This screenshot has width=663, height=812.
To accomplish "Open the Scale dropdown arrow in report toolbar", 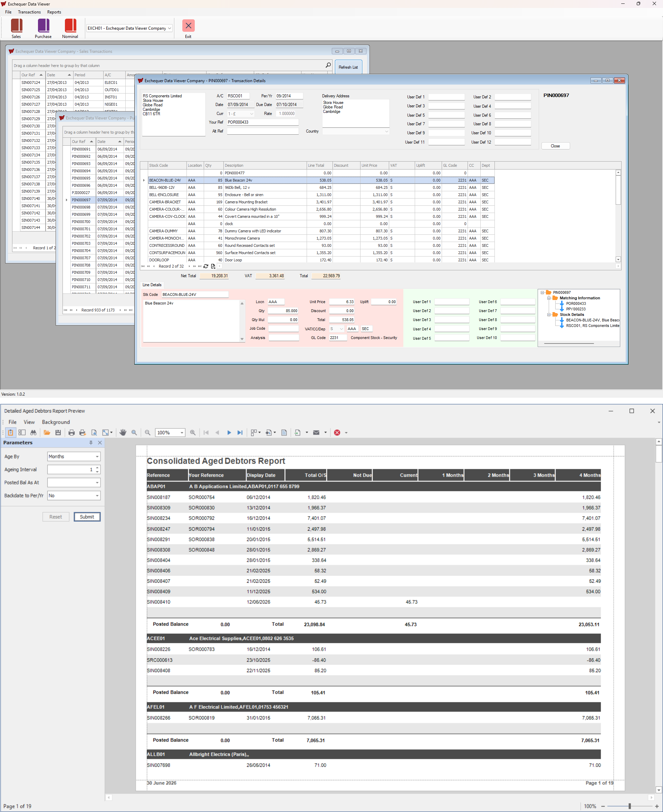I will [x=112, y=433].
